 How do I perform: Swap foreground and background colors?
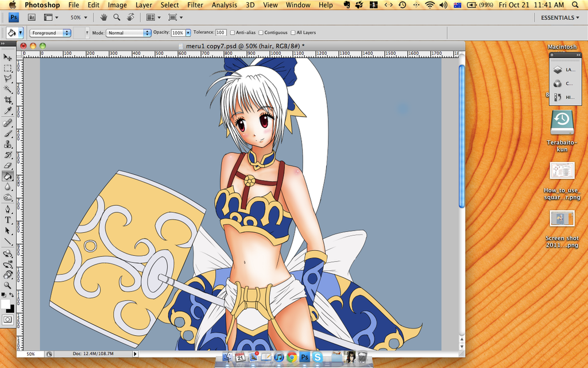click(x=12, y=295)
